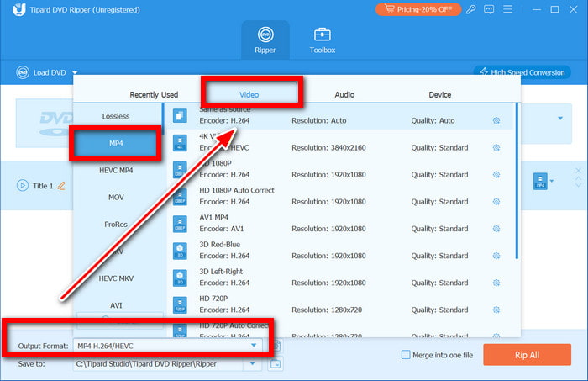588x381 pixels.
Task: Open the Save to path dropdown
Action: (x=253, y=364)
